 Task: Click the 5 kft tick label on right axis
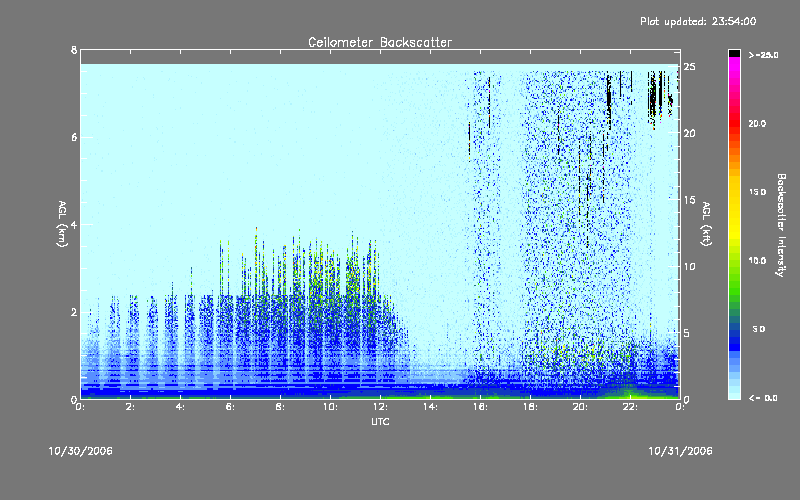click(687, 333)
